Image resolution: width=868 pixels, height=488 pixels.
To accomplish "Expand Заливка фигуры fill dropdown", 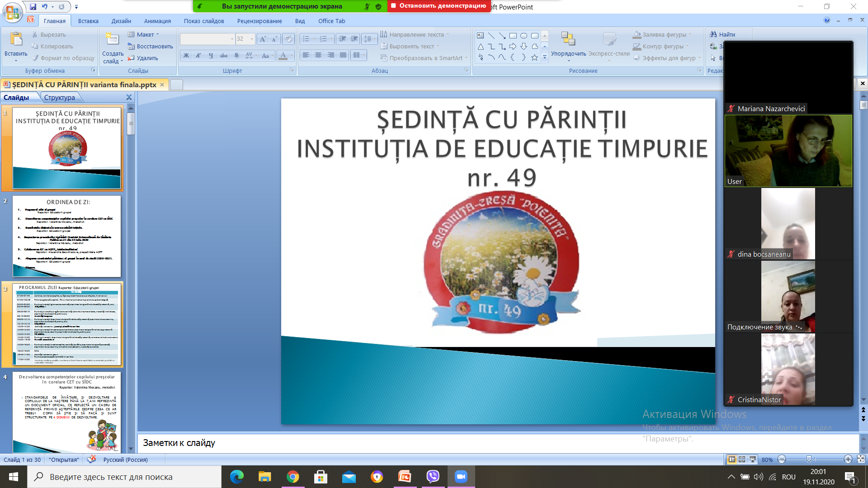I will (690, 35).
